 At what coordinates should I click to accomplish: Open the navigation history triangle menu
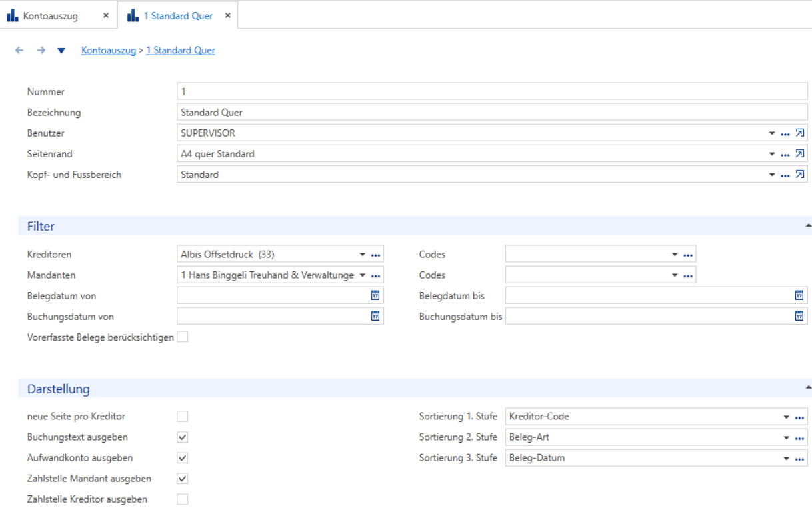coord(61,51)
